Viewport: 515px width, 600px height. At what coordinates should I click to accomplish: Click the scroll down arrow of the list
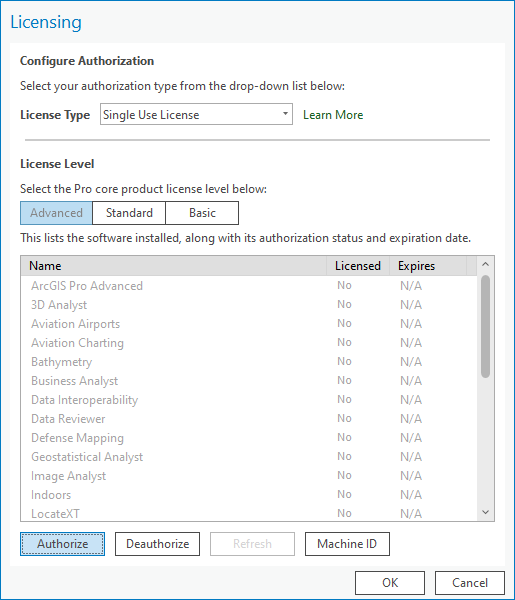pos(486,512)
